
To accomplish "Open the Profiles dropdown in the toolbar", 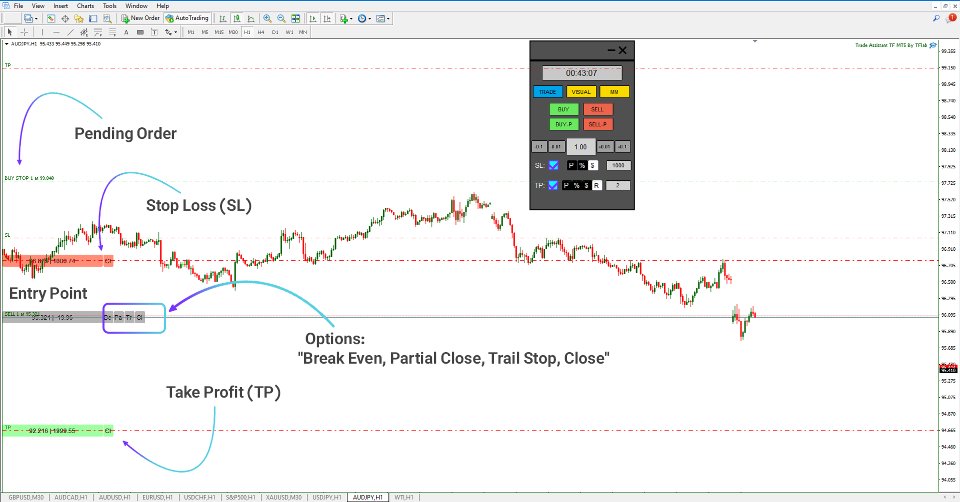I will 30,18.
